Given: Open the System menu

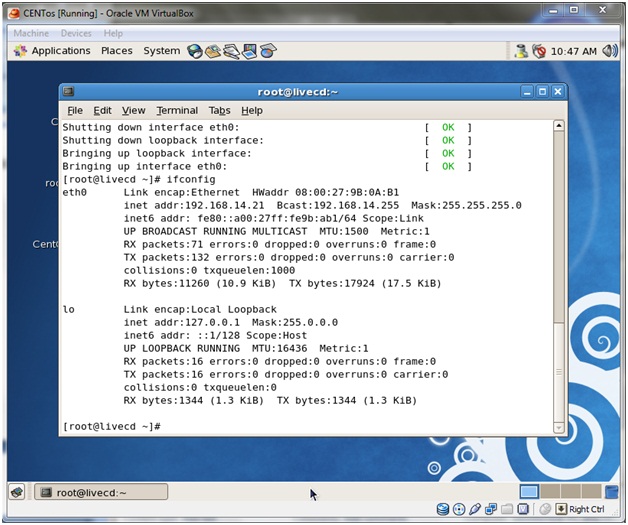Looking at the screenshot, I should 162,51.
